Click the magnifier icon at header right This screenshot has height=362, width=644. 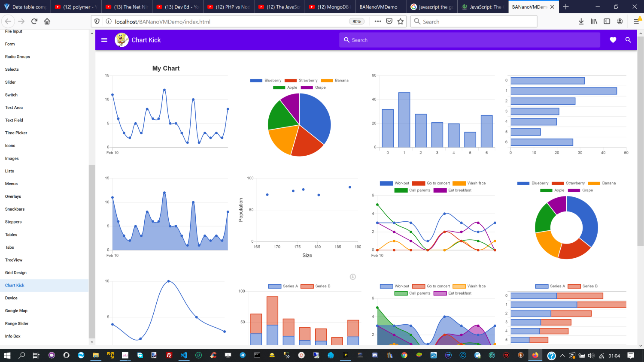tap(628, 40)
